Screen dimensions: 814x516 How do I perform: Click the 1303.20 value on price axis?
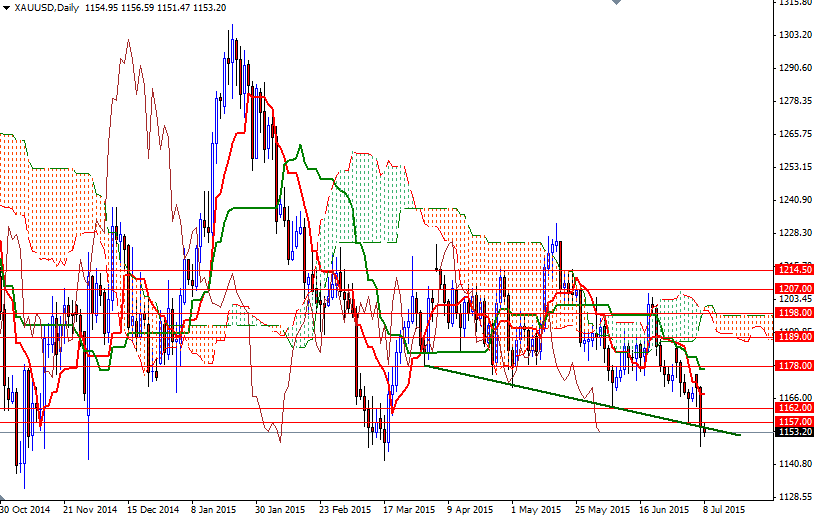(x=794, y=35)
